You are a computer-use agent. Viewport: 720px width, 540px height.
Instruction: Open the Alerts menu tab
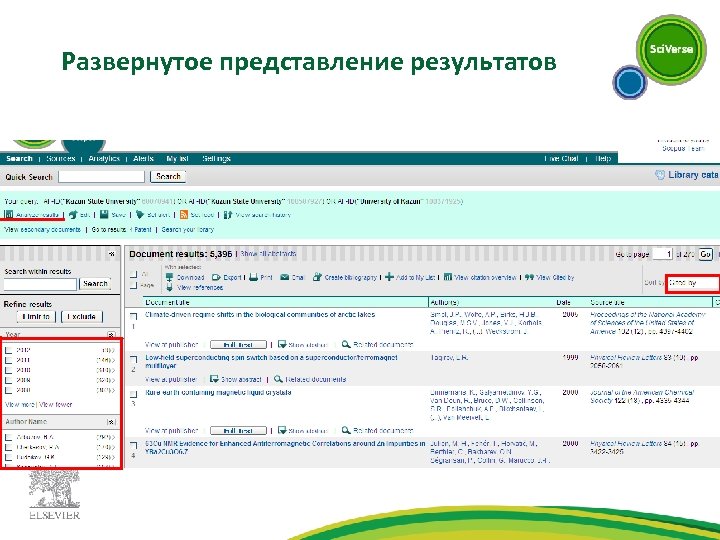click(x=143, y=158)
